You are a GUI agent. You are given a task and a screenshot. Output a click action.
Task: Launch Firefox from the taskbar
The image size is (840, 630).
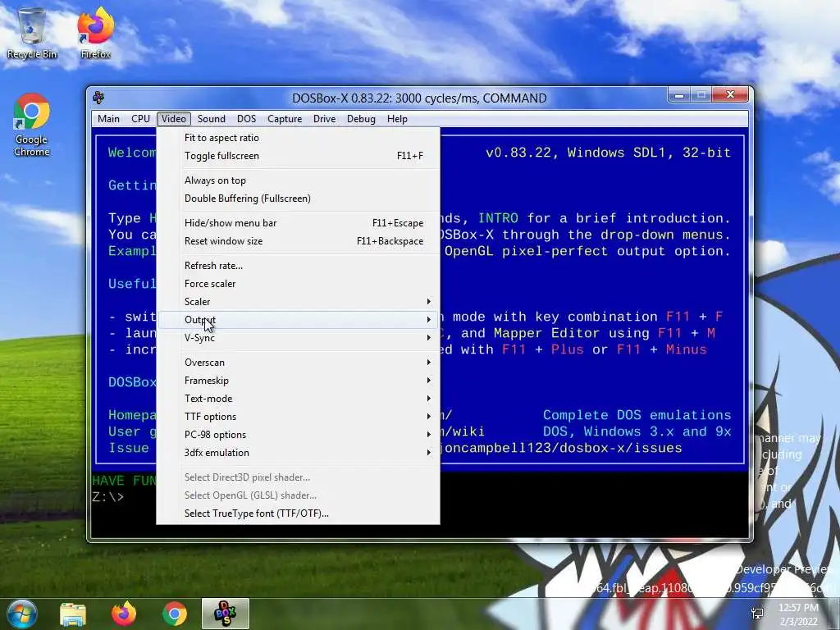[124, 614]
